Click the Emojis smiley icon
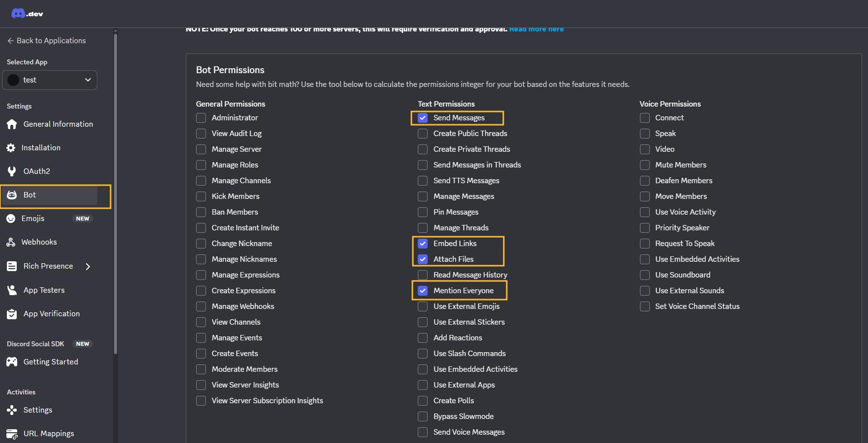This screenshot has height=443, width=868. [11, 219]
